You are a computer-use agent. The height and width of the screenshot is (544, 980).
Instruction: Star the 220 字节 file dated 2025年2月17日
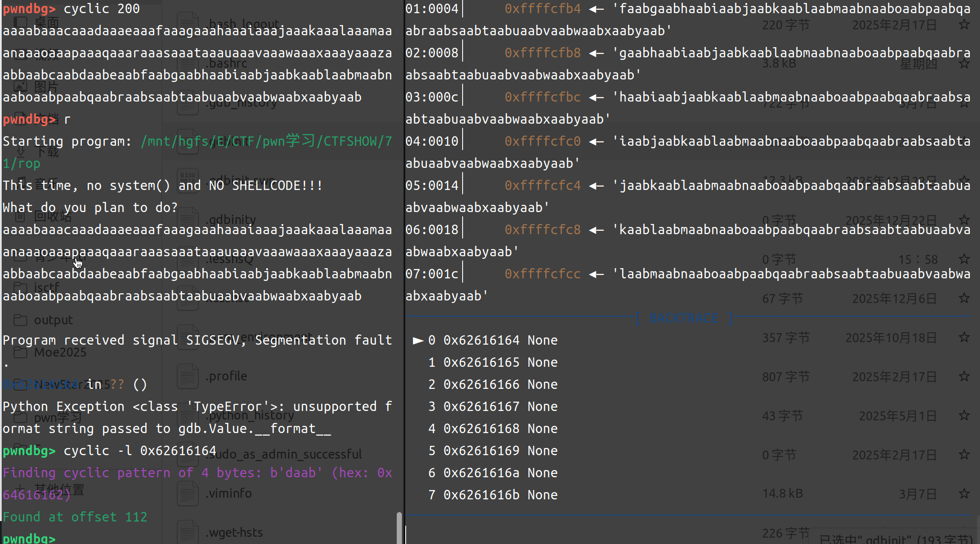[964, 25]
